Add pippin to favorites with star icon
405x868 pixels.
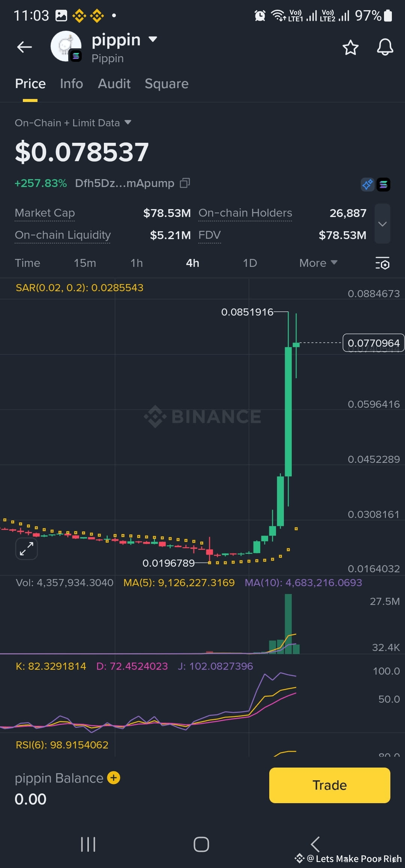(351, 48)
